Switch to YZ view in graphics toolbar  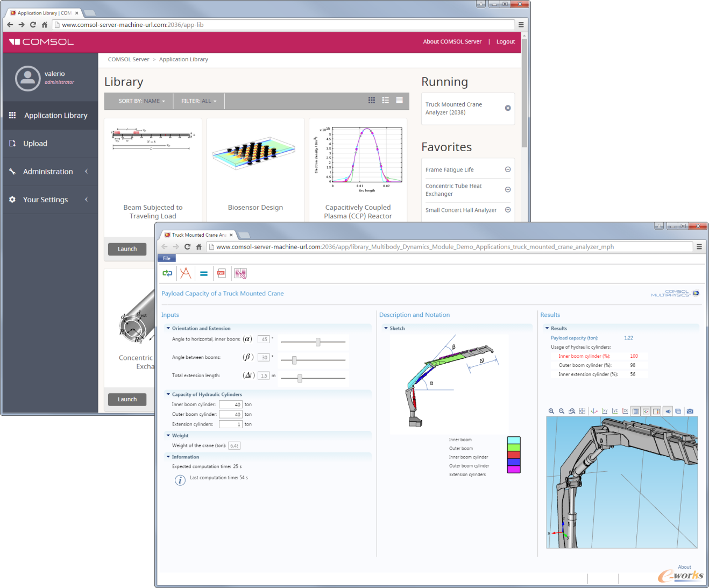click(x=615, y=411)
